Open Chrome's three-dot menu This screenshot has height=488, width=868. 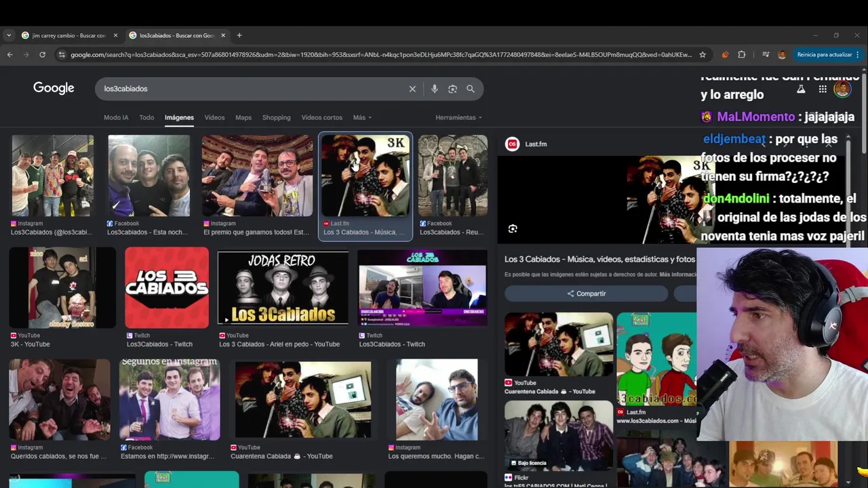tap(858, 54)
